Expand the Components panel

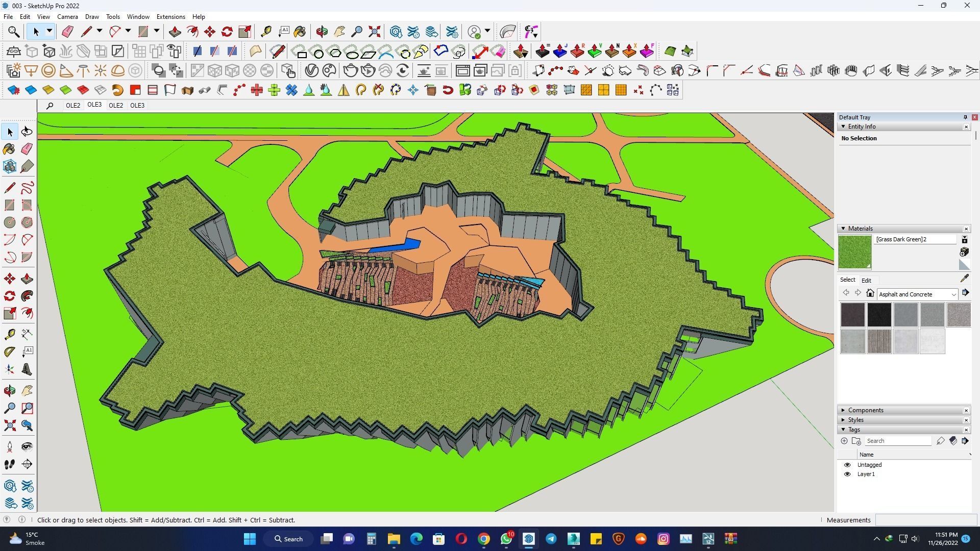866,410
